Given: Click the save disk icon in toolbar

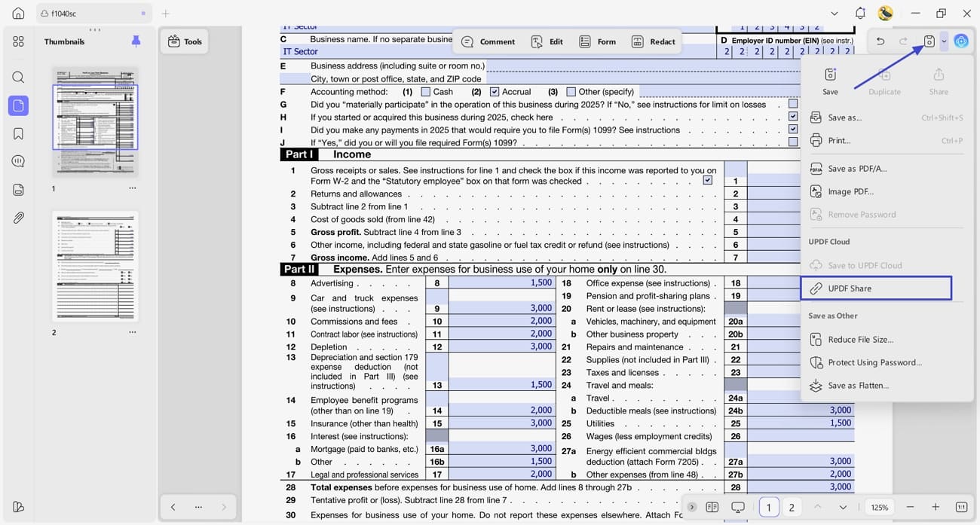Looking at the screenshot, I should pos(929,41).
